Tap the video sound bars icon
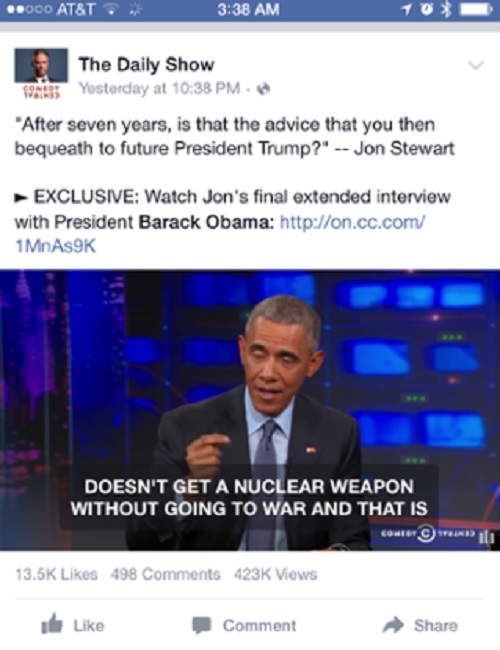 pos(487,538)
